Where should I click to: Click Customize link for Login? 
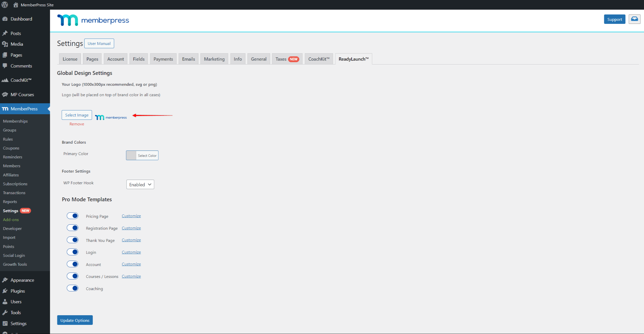(x=131, y=252)
